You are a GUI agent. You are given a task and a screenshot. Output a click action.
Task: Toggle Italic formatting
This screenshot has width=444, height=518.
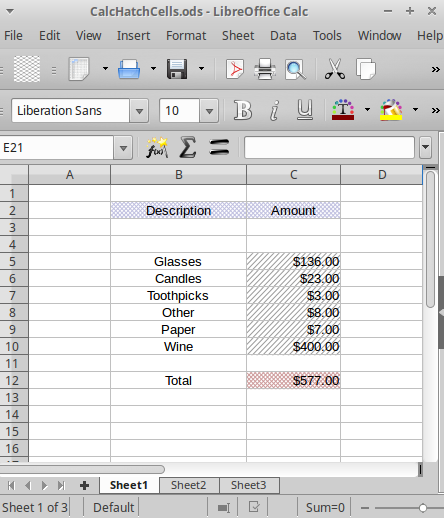pyautogui.click(x=274, y=110)
